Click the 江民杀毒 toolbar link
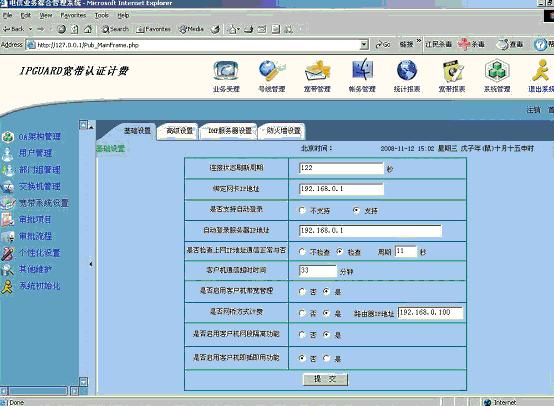The image size is (554, 406). click(438, 45)
